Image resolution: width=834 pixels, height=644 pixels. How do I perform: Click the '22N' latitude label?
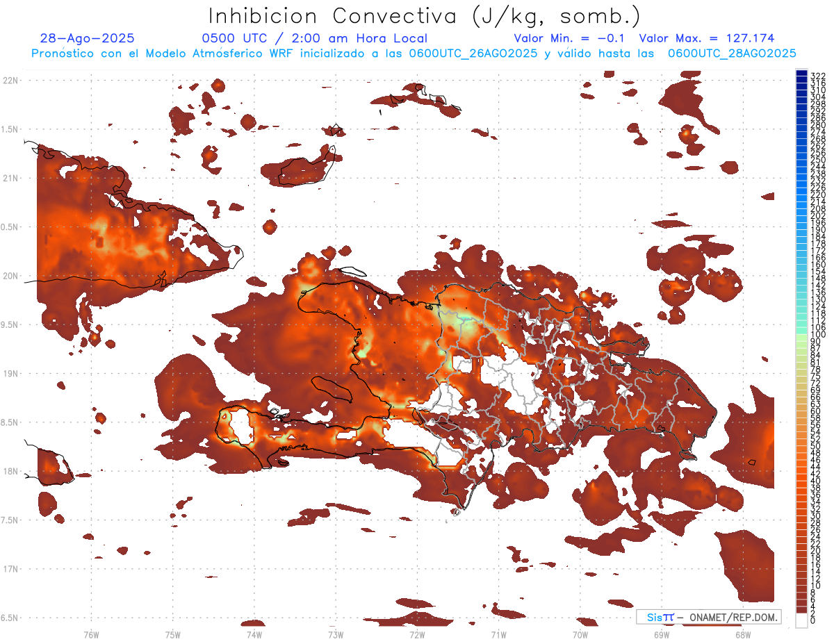pos(10,81)
